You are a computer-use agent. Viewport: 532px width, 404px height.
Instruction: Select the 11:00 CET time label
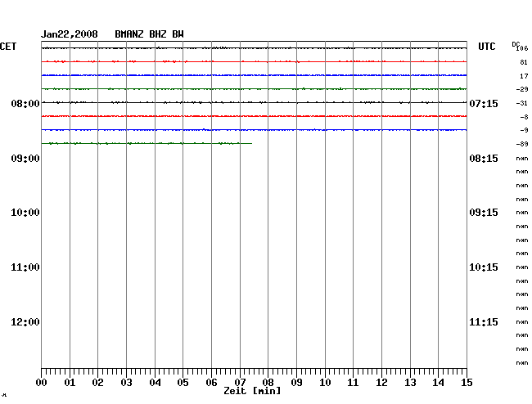pyautogui.click(x=25, y=267)
